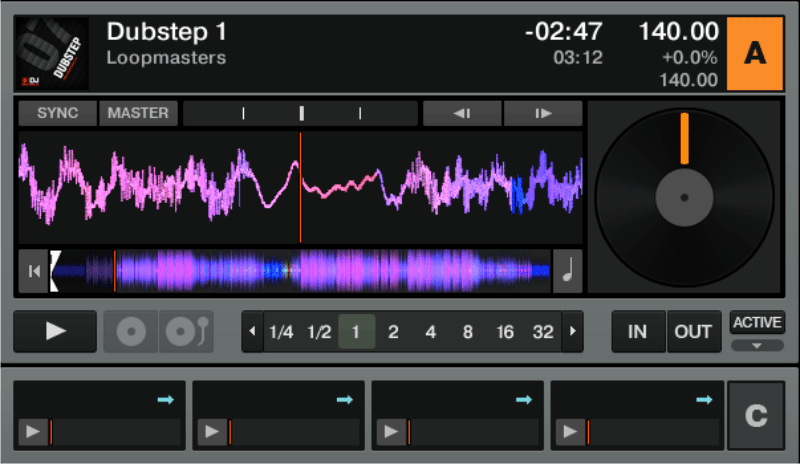800x464 pixels.
Task: Click tempo bend right arrow
Action: coord(543,113)
